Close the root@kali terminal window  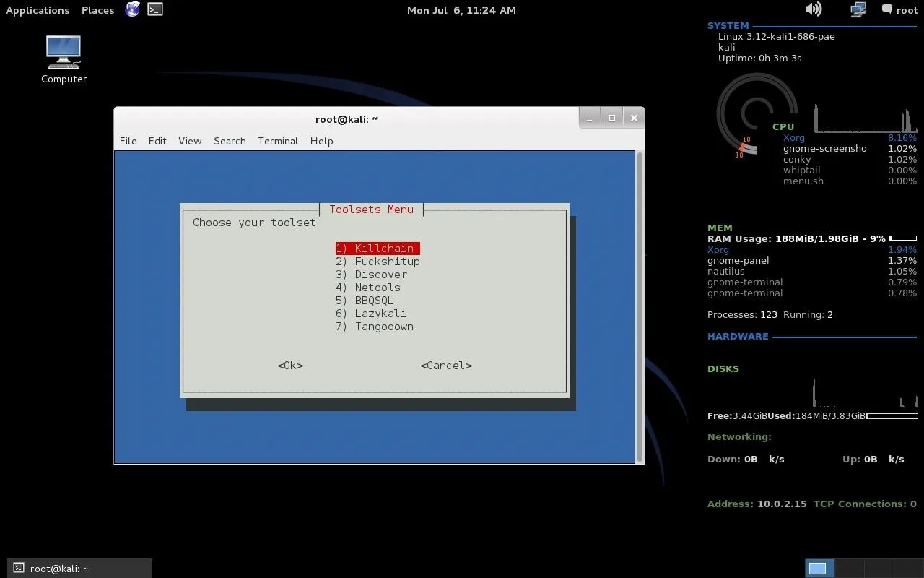click(634, 118)
